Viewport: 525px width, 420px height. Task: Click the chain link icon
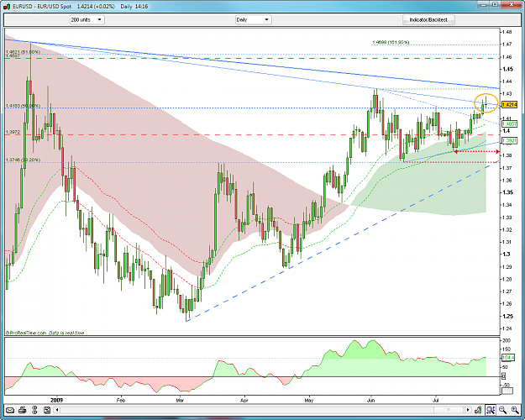34,410
